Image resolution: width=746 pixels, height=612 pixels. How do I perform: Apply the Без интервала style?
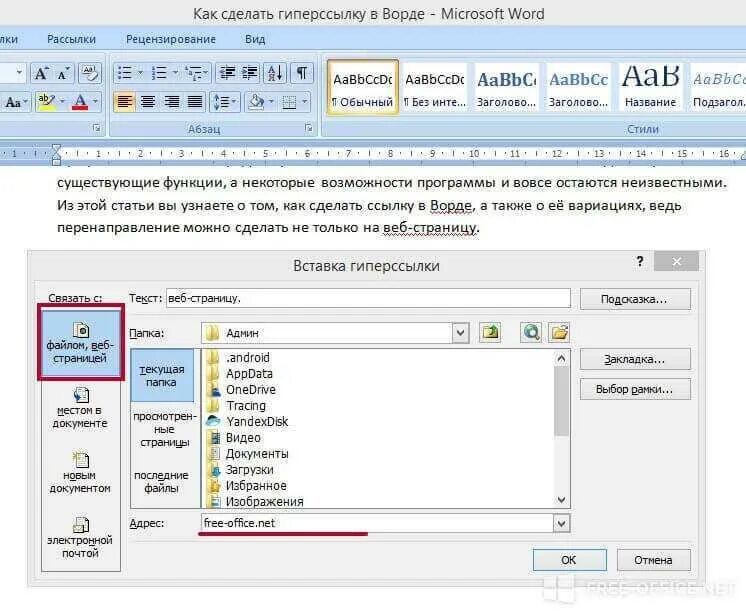(434, 87)
